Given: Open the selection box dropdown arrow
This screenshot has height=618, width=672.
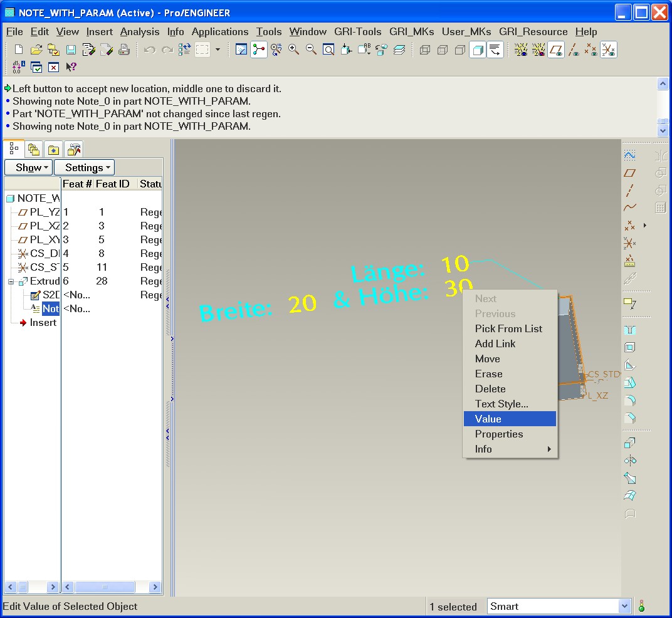Looking at the screenshot, I should (x=218, y=50).
